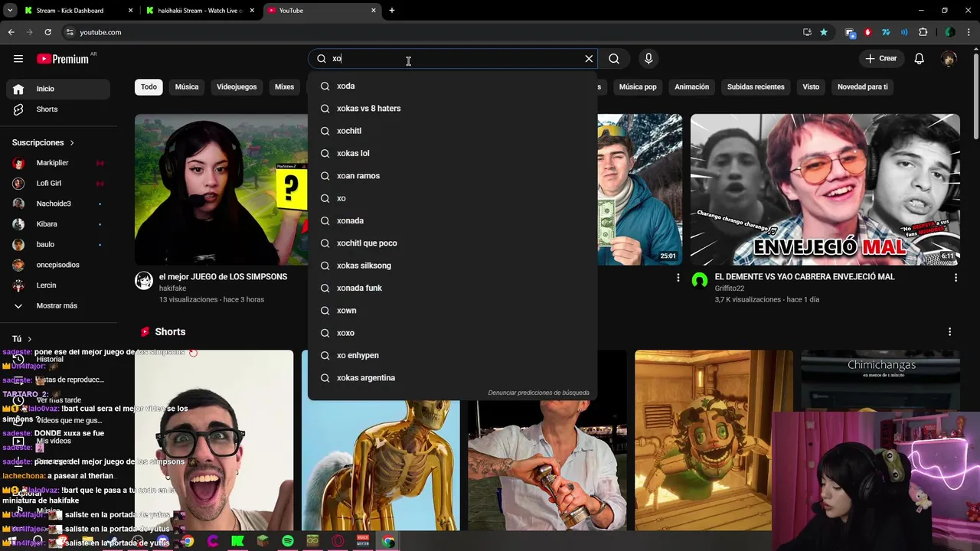Choose the plain 'xo' suggestion
The width and height of the screenshot is (980, 551).
coord(452,198)
